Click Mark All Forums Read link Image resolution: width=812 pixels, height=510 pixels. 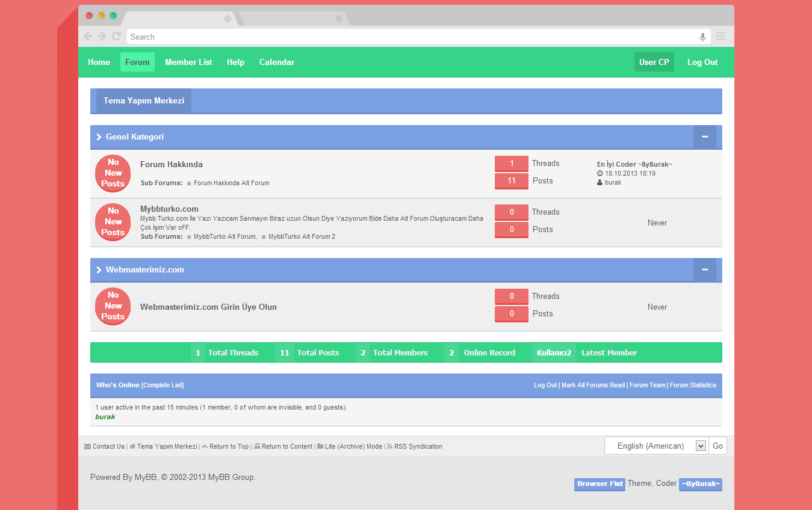coord(593,385)
